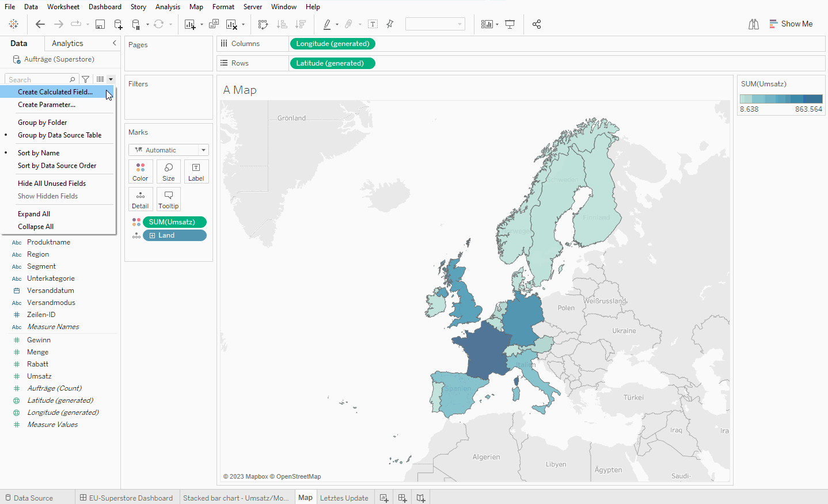Select the Umsatz measure field
The width and height of the screenshot is (828, 504).
coord(39,376)
